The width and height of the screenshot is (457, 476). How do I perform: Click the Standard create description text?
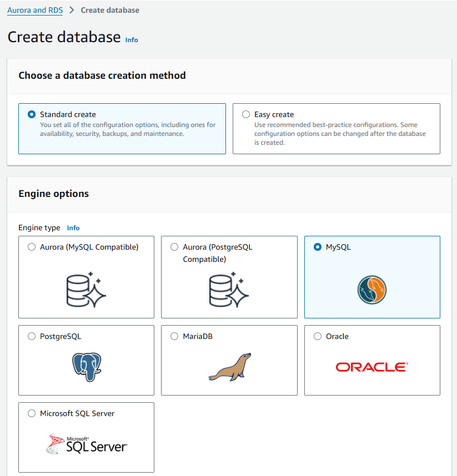128,129
